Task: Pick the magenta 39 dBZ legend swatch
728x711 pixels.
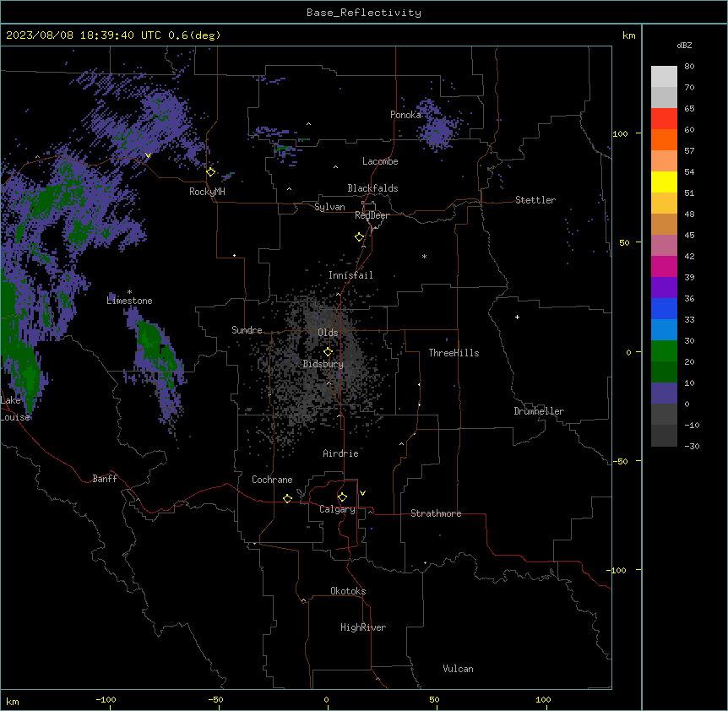Action: (664, 266)
